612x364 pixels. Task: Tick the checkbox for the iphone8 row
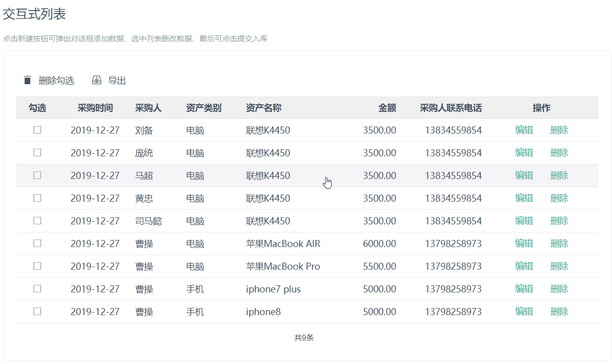[37, 312]
